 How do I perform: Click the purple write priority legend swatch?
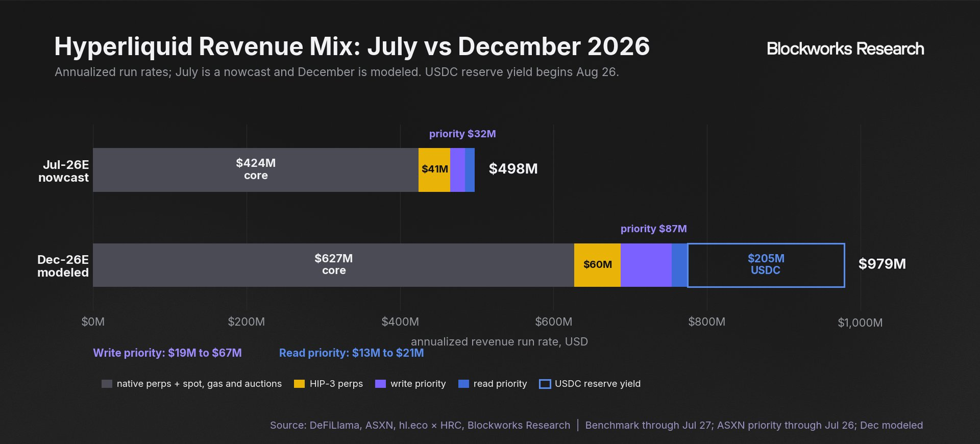pos(380,384)
